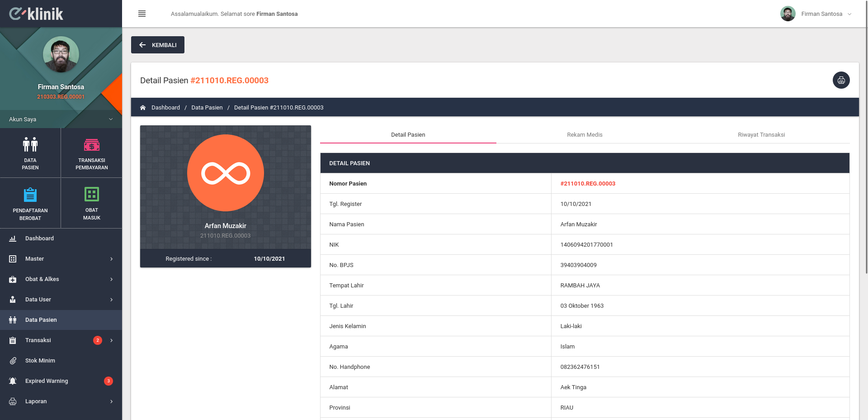Open Transaksi Pembayaran shortcut tile
Viewport: 868px width, 420px height.
point(92,153)
